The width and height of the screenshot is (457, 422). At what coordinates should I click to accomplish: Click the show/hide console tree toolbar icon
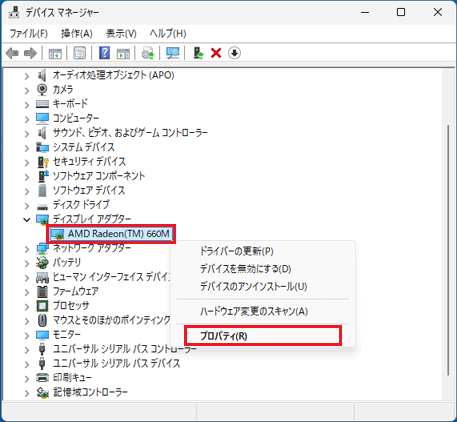[55, 53]
